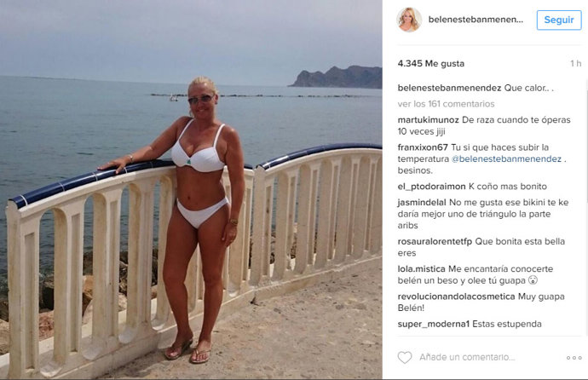The image size is (588, 380).
Task: Open el_ptodoraimon commenter profile
Action: tap(431, 187)
